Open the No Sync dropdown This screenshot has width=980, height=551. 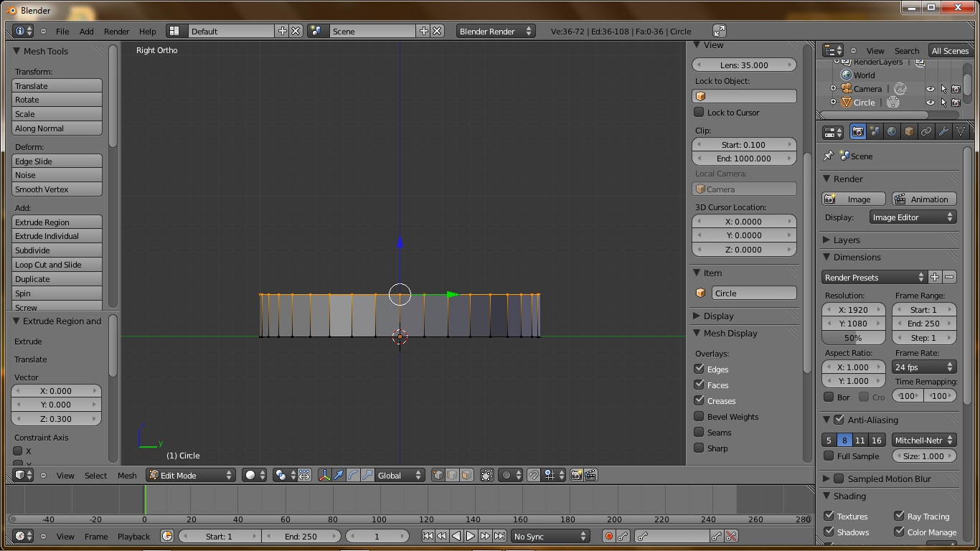[550, 536]
